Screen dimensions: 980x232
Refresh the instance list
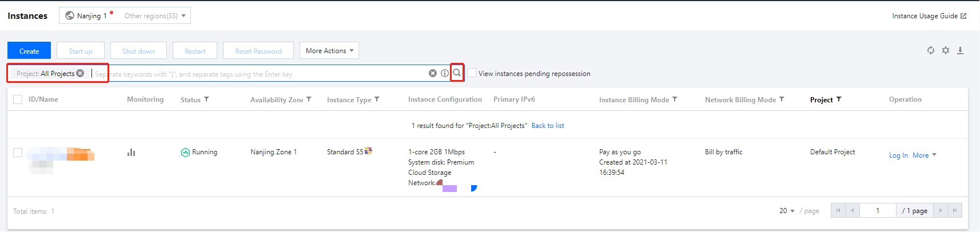tap(931, 51)
